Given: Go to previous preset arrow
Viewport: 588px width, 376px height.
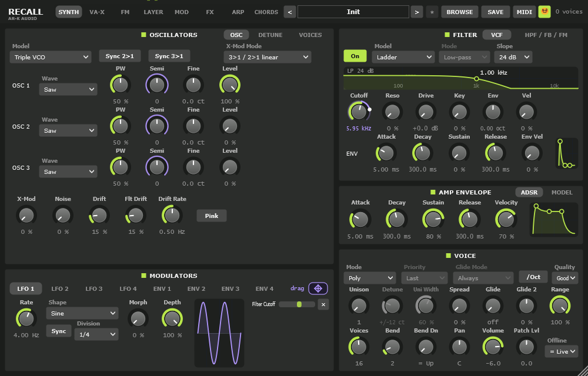Looking at the screenshot, I should point(289,12).
